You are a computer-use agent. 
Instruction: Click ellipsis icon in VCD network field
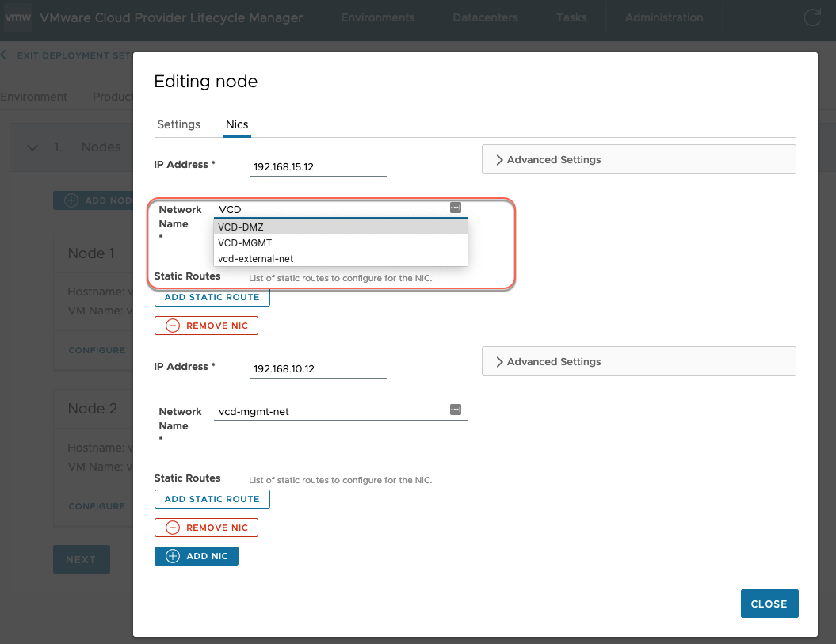(456, 208)
